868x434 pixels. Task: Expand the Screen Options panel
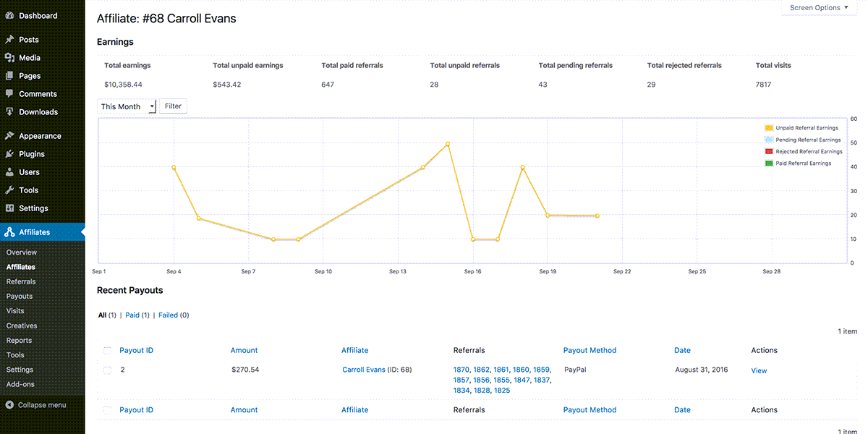(x=819, y=8)
